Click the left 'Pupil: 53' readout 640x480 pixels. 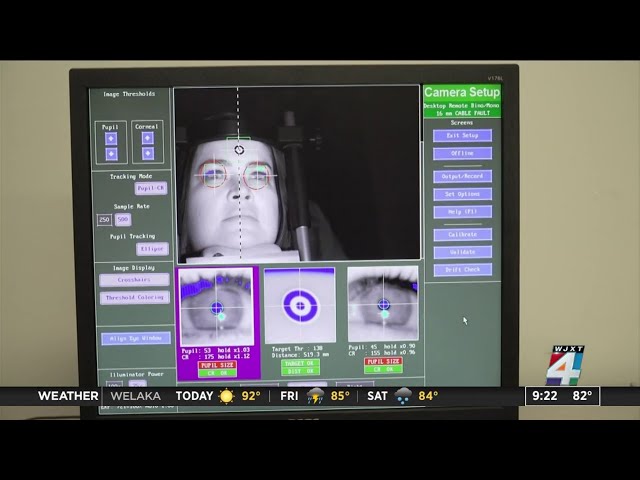coord(196,351)
